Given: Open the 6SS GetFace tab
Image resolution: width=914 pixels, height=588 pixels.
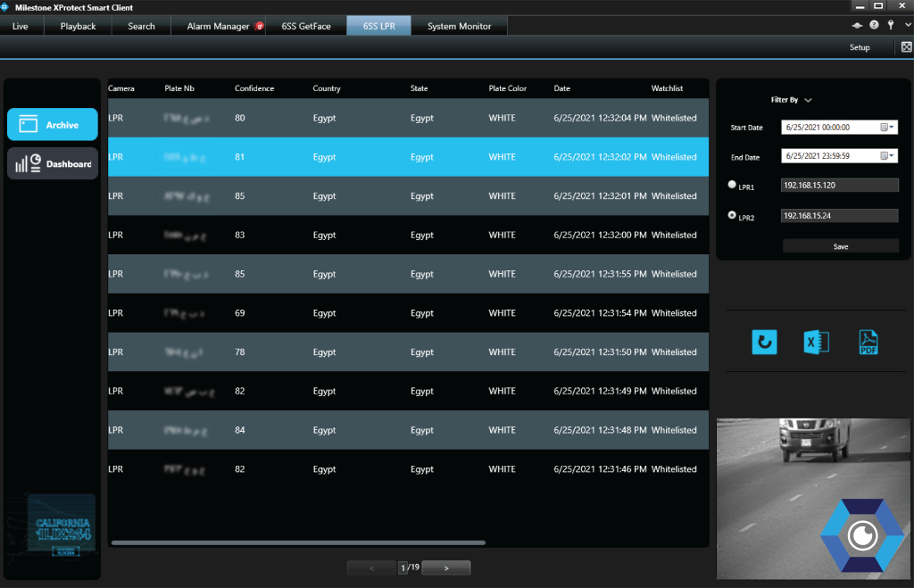Looking at the screenshot, I should [x=306, y=26].
